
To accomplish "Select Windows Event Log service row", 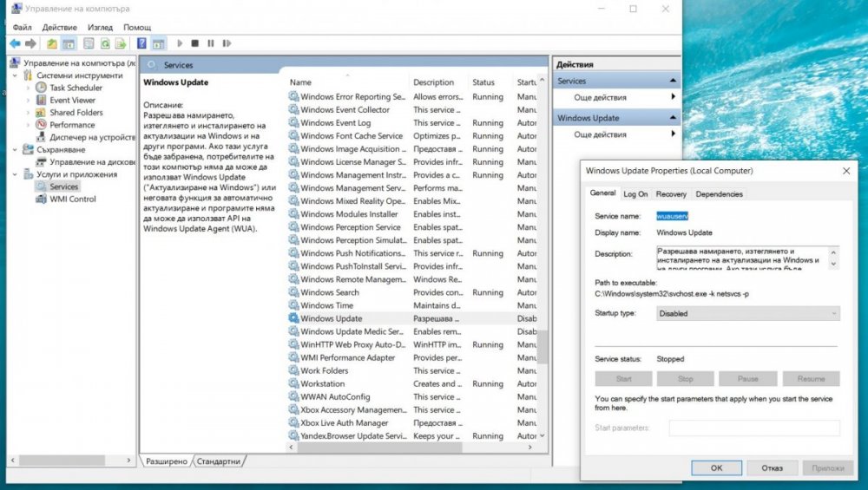I will pos(412,123).
